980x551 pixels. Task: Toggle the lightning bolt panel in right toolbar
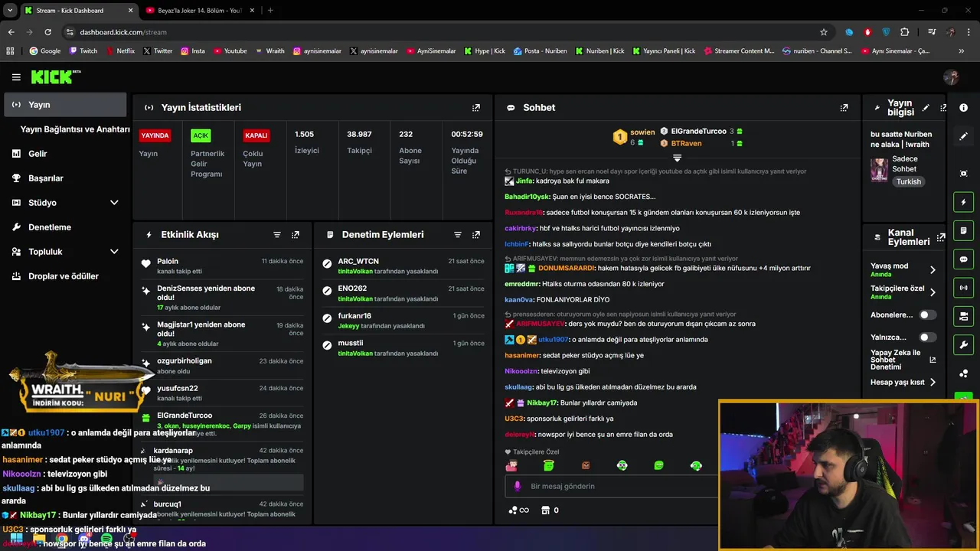(963, 202)
